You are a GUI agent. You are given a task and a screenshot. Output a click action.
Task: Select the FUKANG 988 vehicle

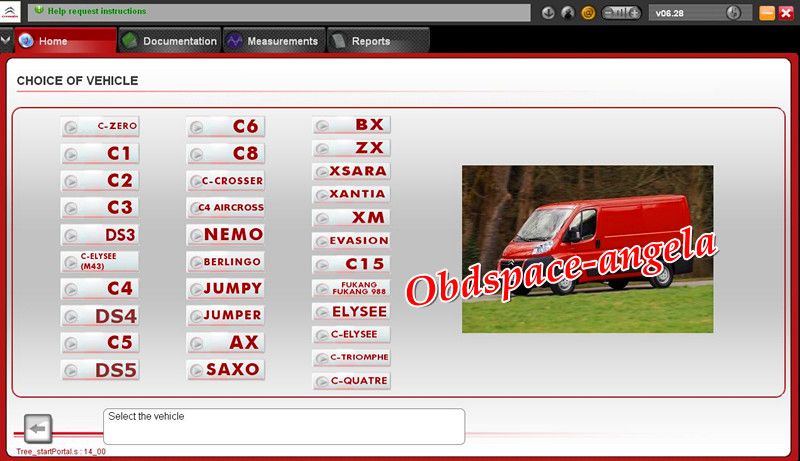[x=352, y=288]
